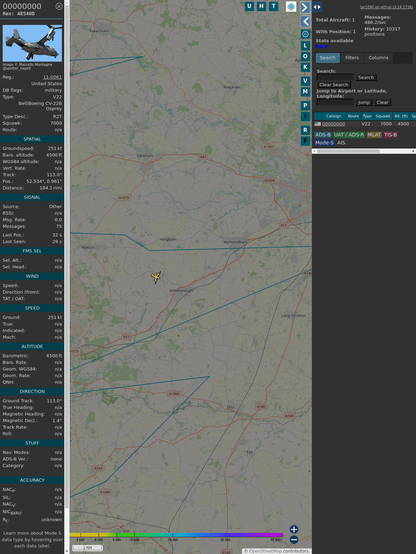
Task: Toggle the V map option button
Action: click(305, 81)
